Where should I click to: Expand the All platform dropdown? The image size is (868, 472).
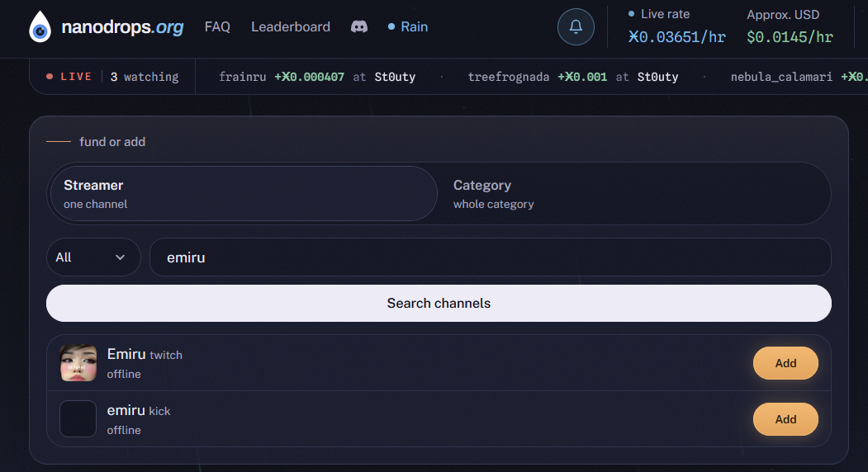tap(93, 257)
